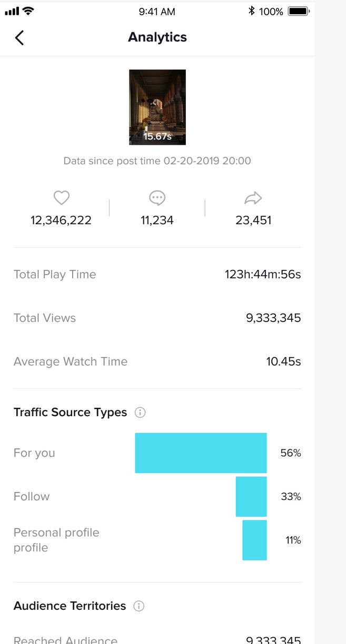The image size is (346, 644).
Task: Expand the Average Watch Time row
Action: pyautogui.click(x=157, y=361)
